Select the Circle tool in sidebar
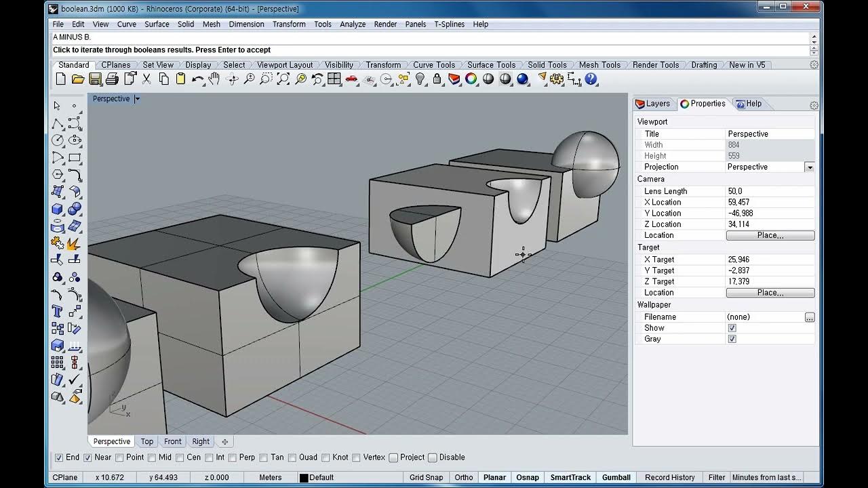Image resolution: width=868 pixels, height=488 pixels. (x=58, y=140)
